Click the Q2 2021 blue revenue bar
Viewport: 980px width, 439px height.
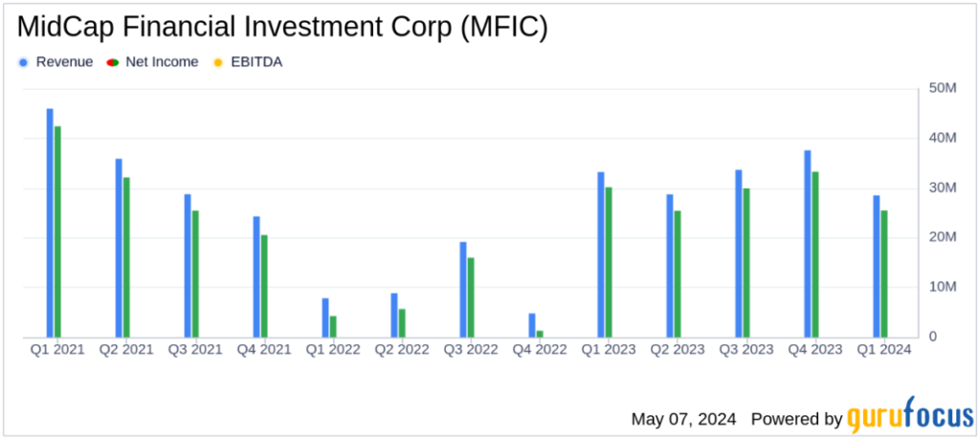119,248
